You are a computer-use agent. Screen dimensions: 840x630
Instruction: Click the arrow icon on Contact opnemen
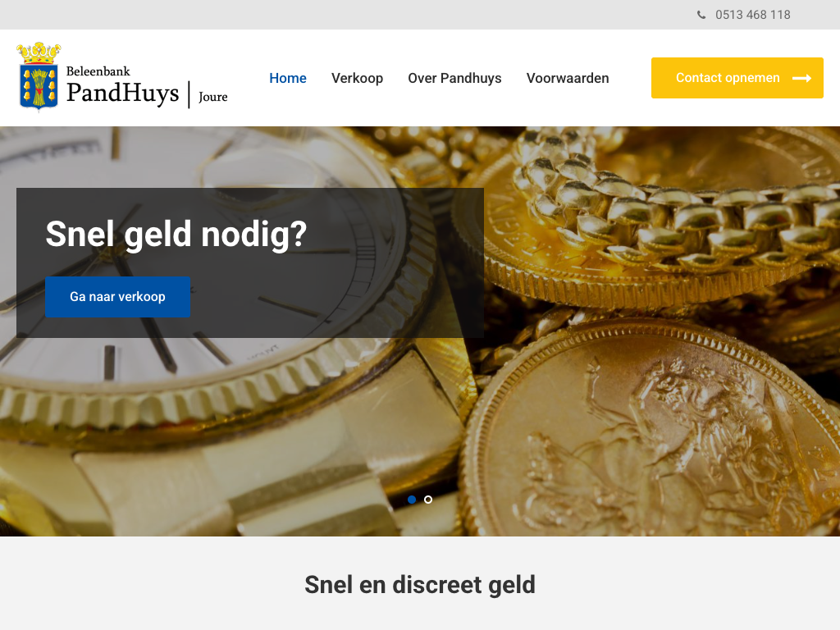pos(801,78)
